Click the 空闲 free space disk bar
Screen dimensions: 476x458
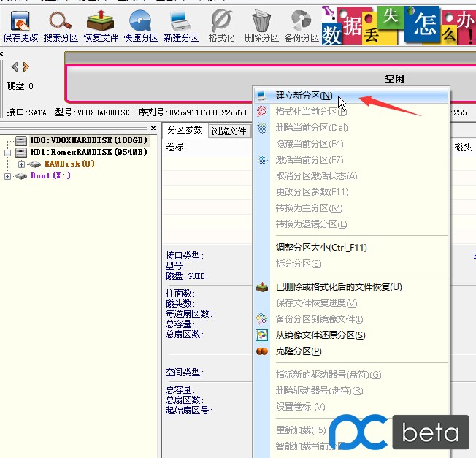(394, 79)
